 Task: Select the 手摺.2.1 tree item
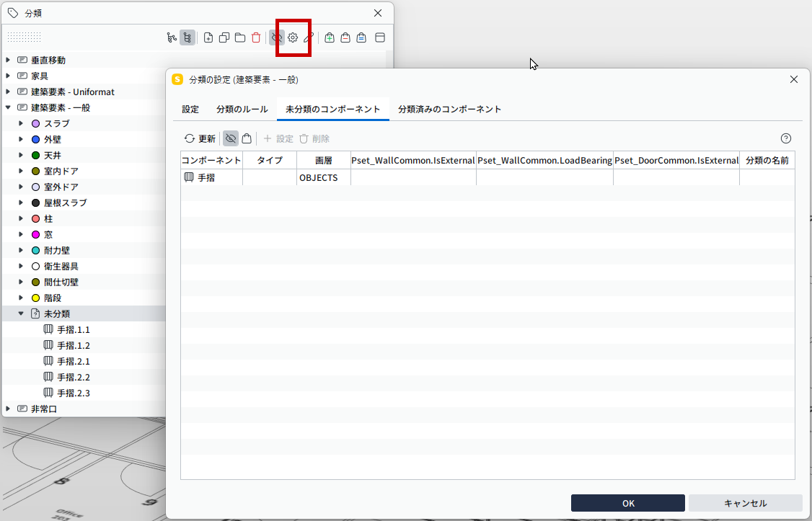tap(73, 361)
